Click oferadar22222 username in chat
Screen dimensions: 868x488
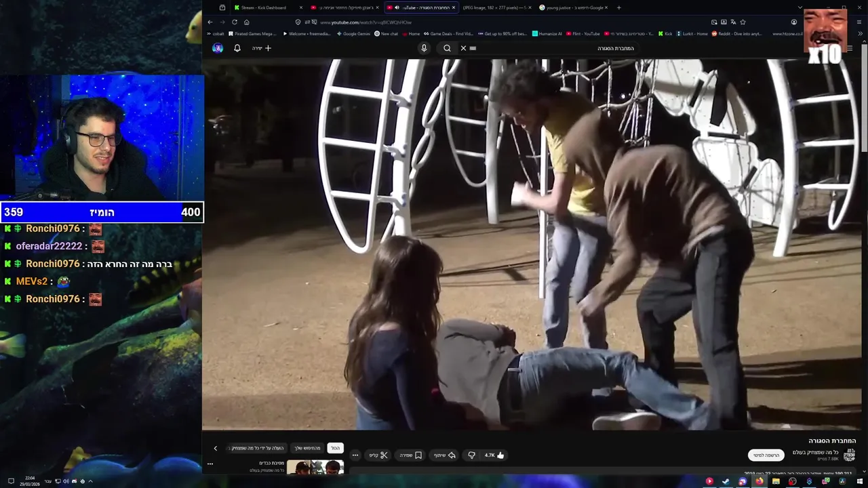(49, 246)
